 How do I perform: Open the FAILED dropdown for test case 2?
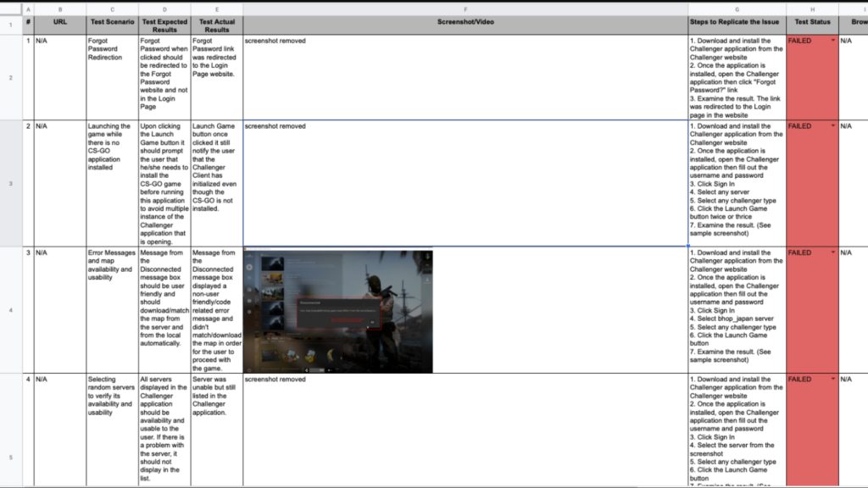(x=833, y=126)
